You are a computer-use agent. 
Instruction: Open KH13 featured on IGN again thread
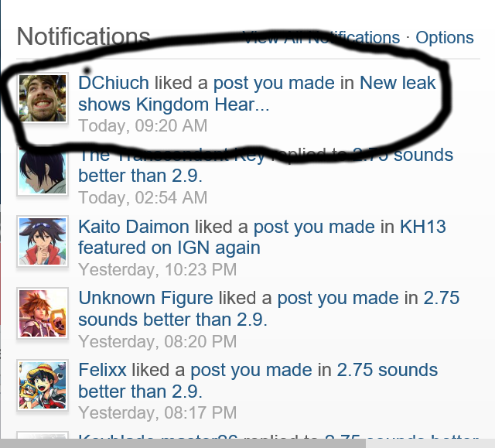coord(262,237)
